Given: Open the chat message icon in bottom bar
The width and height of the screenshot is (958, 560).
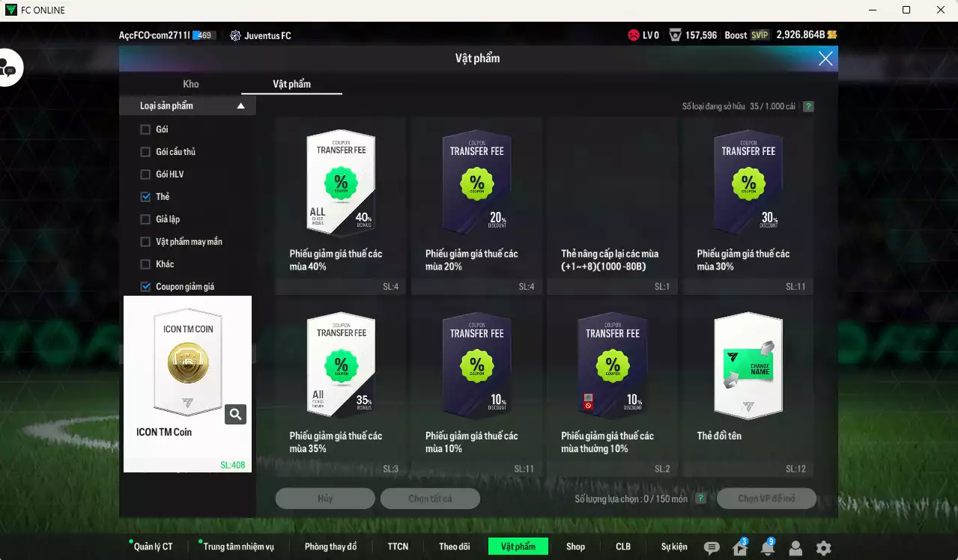Looking at the screenshot, I should (712, 548).
